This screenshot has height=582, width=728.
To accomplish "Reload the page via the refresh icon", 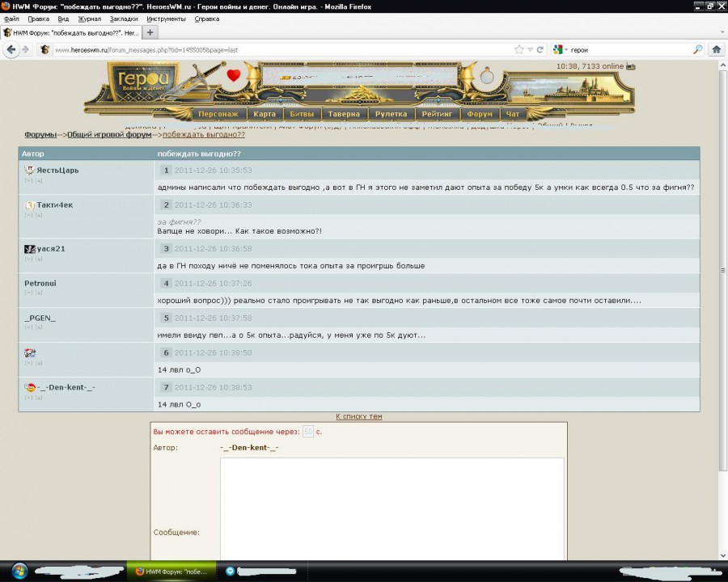I will coord(540,49).
